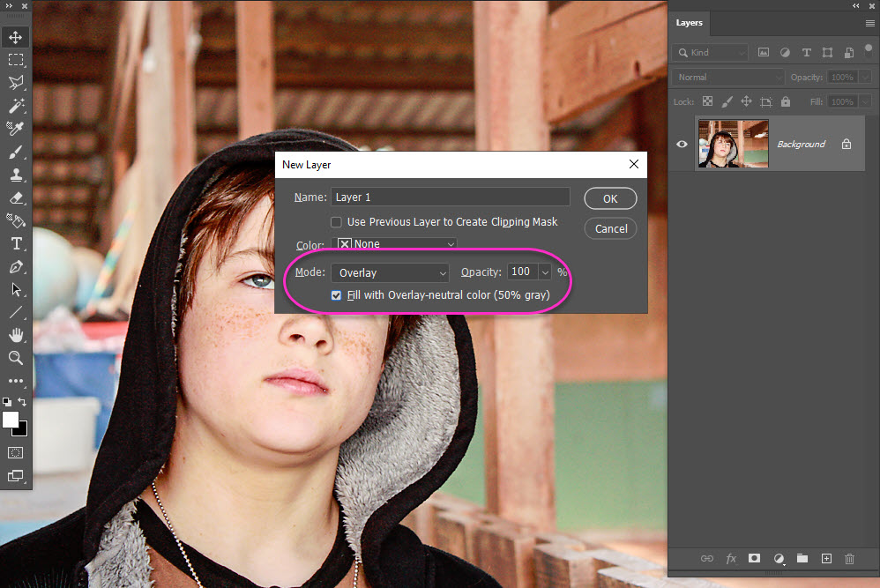Image resolution: width=880 pixels, height=588 pixels.
Task: Open the Edit Toolbar three-dots menu
Action: tap(16, 381)
